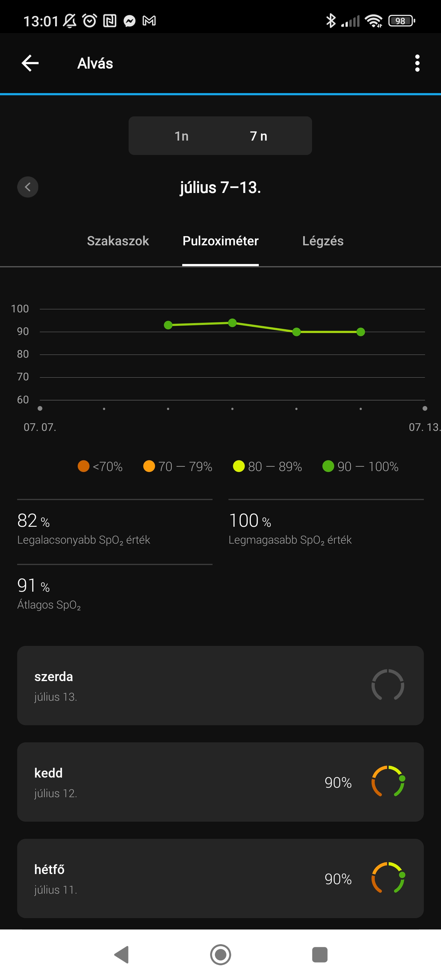Tap the Android back navigation triangle

click(x=122, y=954)
